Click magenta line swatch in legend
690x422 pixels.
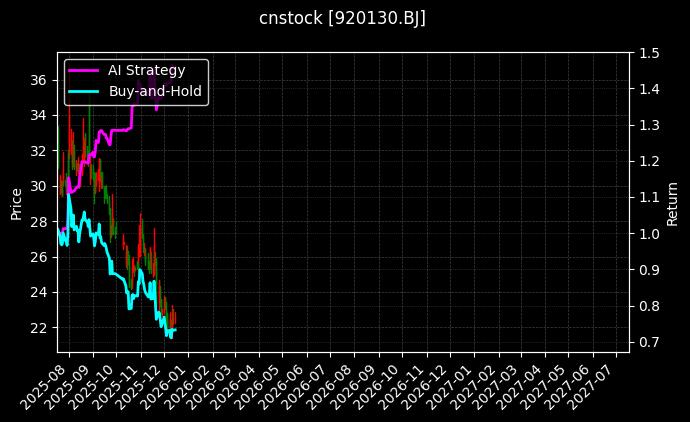(x=84, y=70)
